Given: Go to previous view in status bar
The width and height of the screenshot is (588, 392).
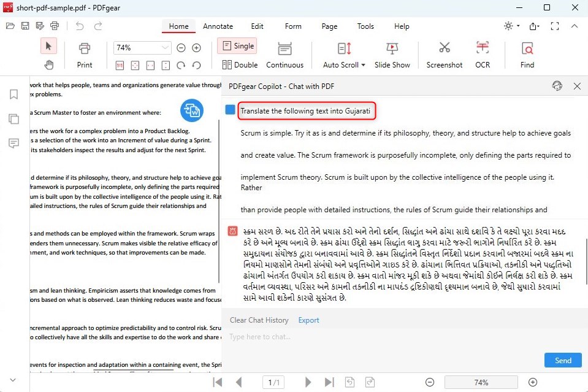Looking at the screenshot, I should click(x=349, y=382).
